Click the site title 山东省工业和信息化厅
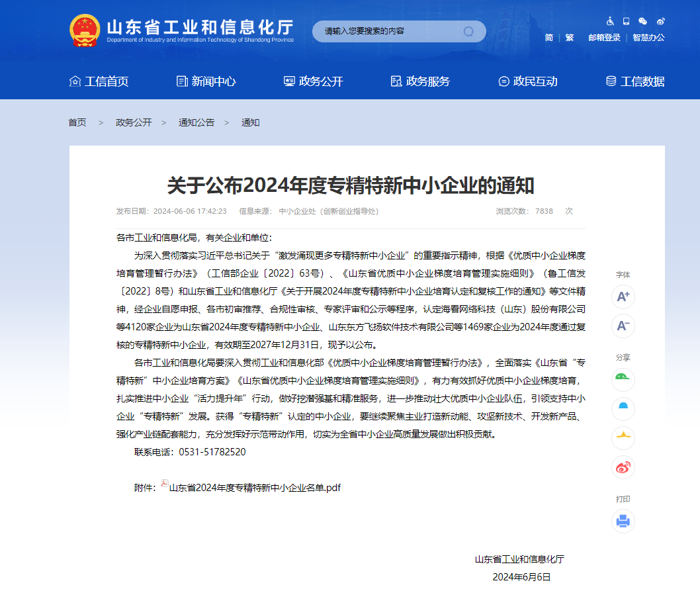Viewport: 700px width, 591px height. (x=200, y=26)
